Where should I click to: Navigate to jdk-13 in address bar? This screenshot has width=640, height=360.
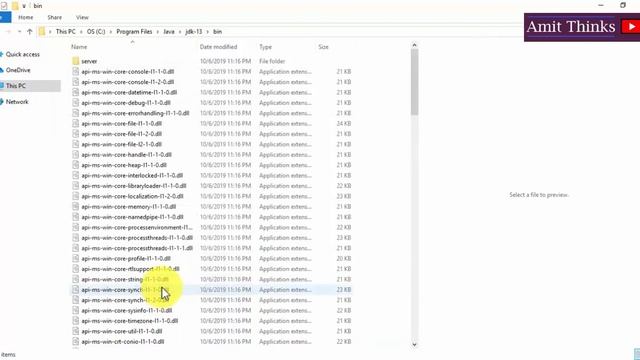point(194,31)
